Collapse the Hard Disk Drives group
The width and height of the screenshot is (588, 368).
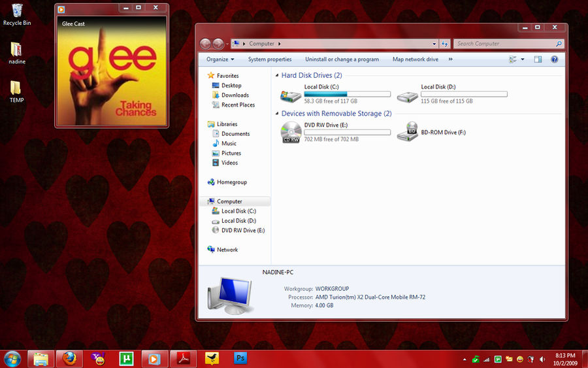(277, 75)
